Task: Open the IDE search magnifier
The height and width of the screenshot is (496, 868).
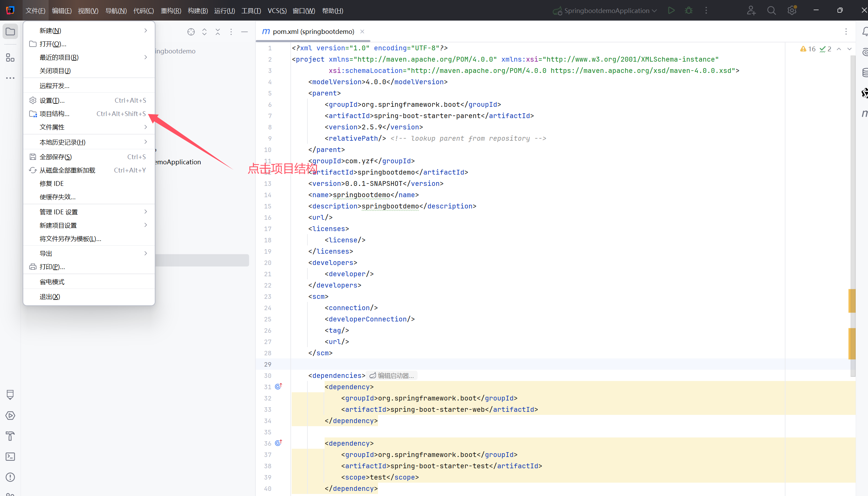Action: pyautogui.click(x=771, y=10)
